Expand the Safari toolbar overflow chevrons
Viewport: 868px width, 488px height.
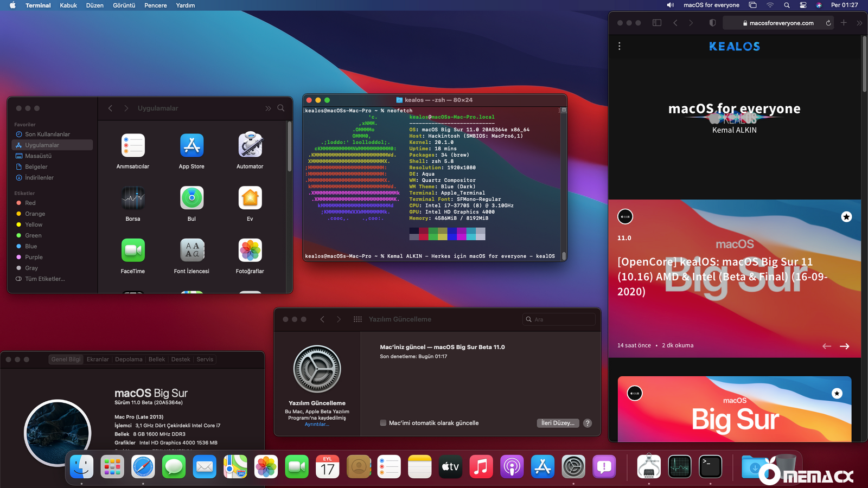(859, 23)
